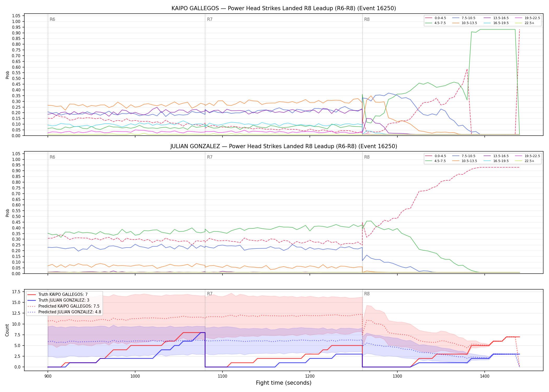Click the KAIPO GALLEGOS chart title
This screenshot has height=392, width=549.
(284, 8)
